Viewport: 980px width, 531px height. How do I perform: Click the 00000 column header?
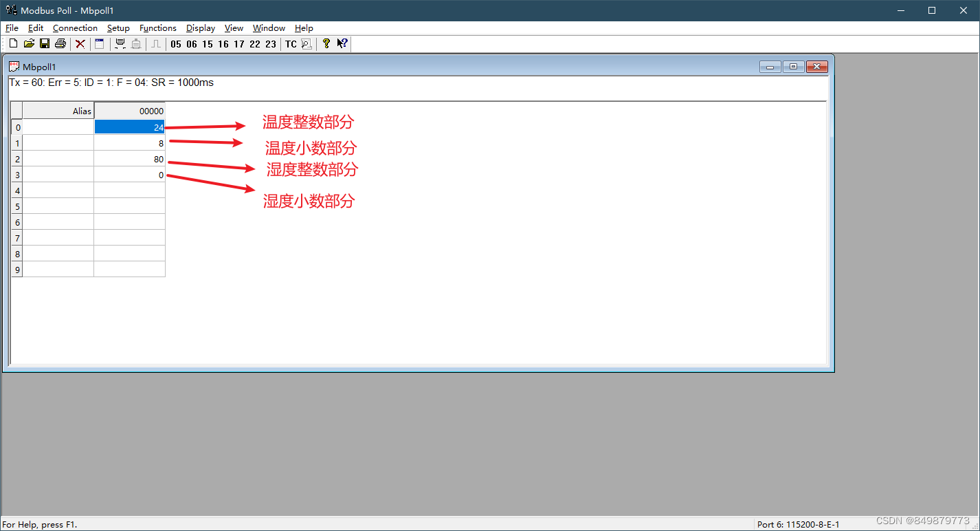[x=129, y=111]
